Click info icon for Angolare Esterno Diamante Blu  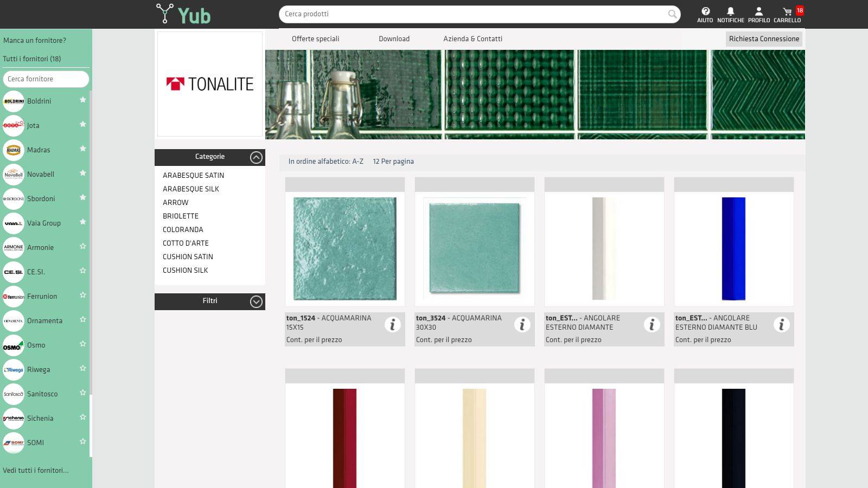click(781, 324)
